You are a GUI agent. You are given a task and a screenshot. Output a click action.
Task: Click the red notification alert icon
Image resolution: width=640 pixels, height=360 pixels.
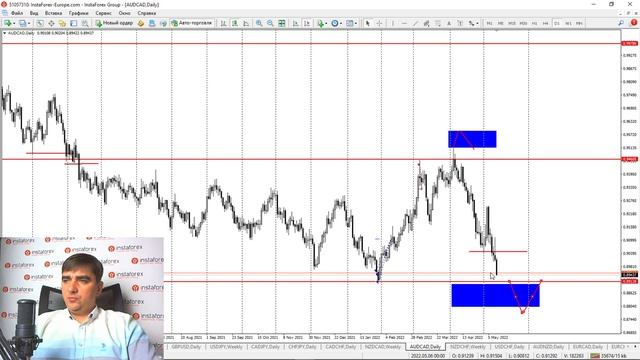click(x=634, y=23)
